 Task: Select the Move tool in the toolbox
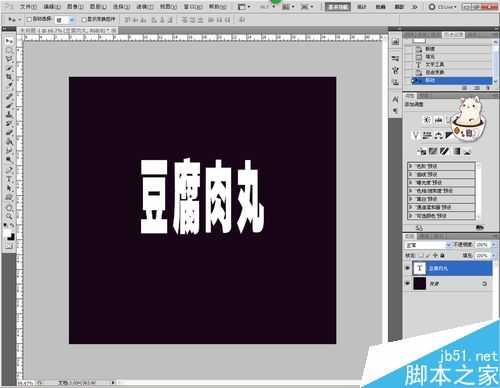pos(9,41)
